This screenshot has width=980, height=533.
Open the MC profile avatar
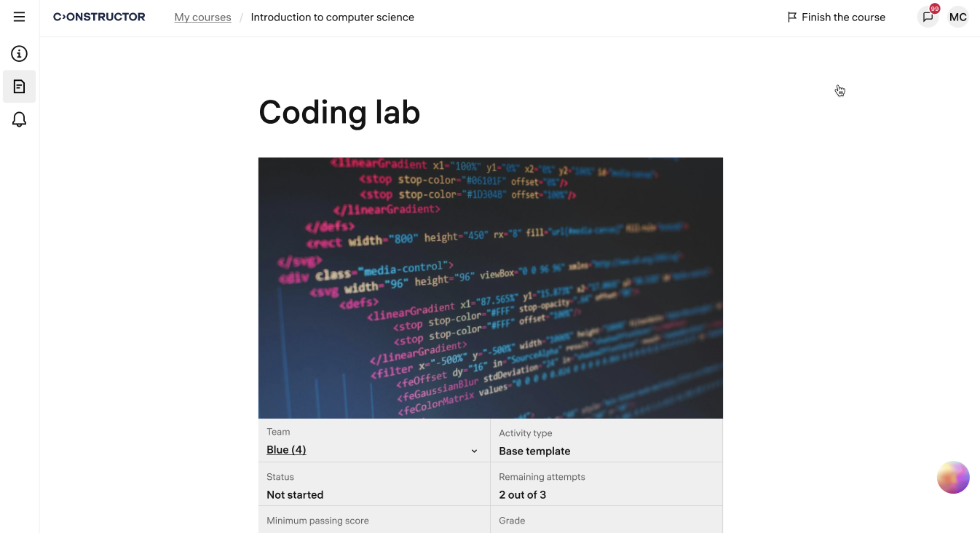point(957,17)
